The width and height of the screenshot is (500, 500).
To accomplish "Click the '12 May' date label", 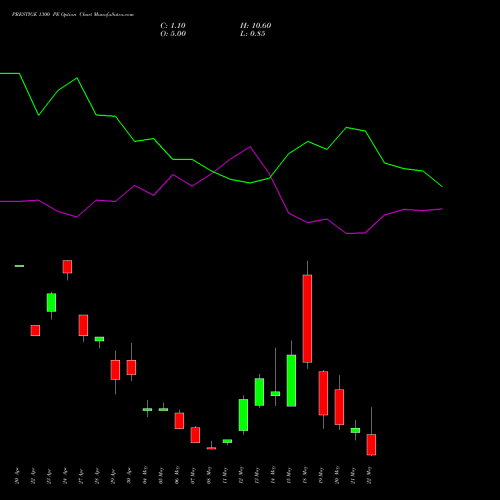I will click(x=241, y=476).
